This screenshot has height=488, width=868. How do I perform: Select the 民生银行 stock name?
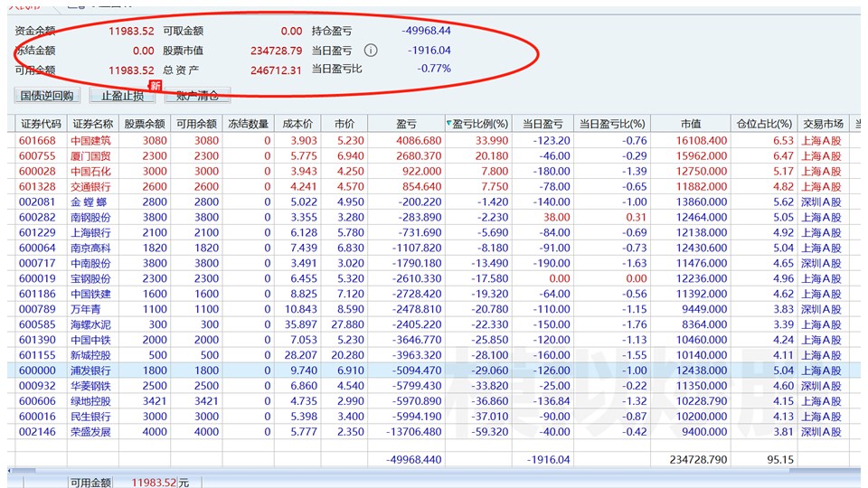pos(90,417)
